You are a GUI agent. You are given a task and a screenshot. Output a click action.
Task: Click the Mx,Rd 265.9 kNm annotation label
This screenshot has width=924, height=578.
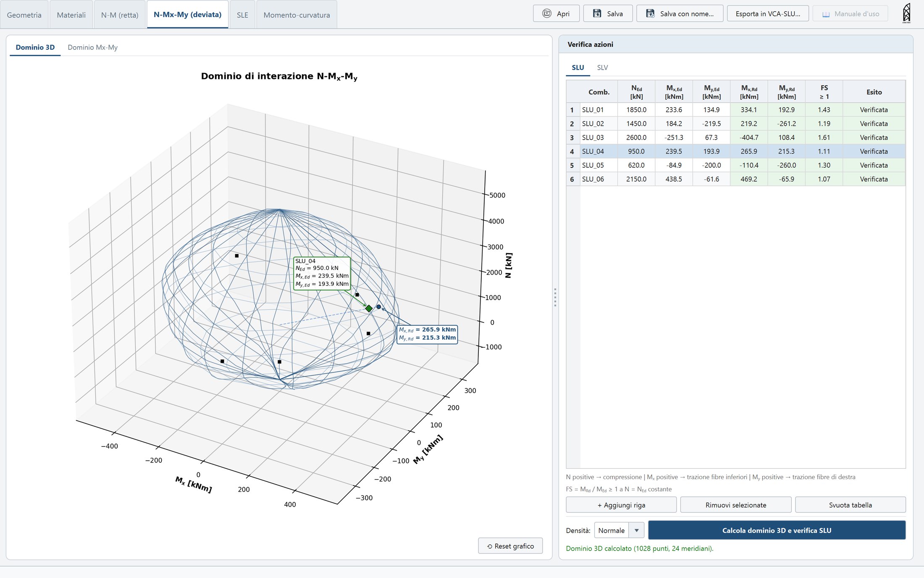(x=427, y=330)
